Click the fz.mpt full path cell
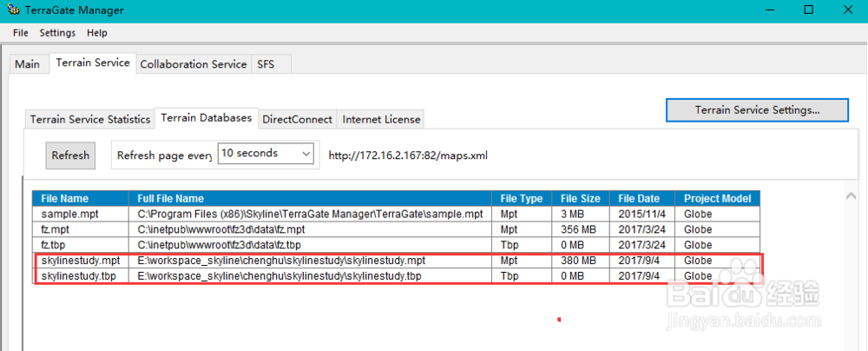Image resolution: width=868 pixels, height=351 pixels. tap(310, 229)
